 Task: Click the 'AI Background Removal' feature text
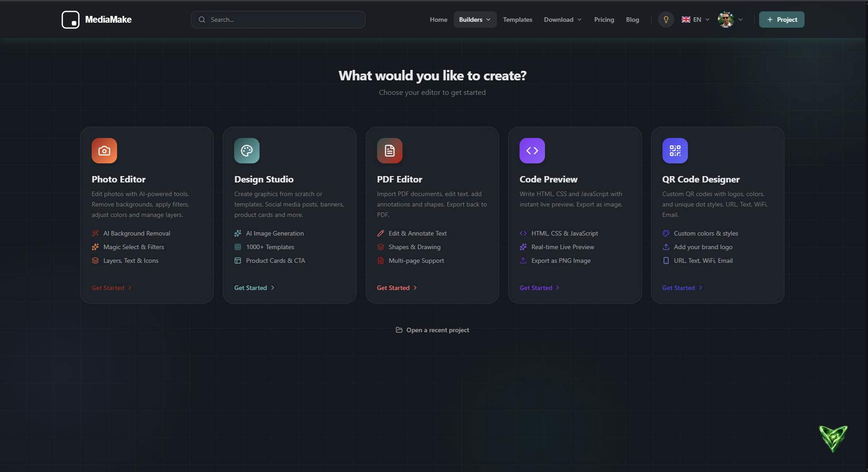click(137, 233)
